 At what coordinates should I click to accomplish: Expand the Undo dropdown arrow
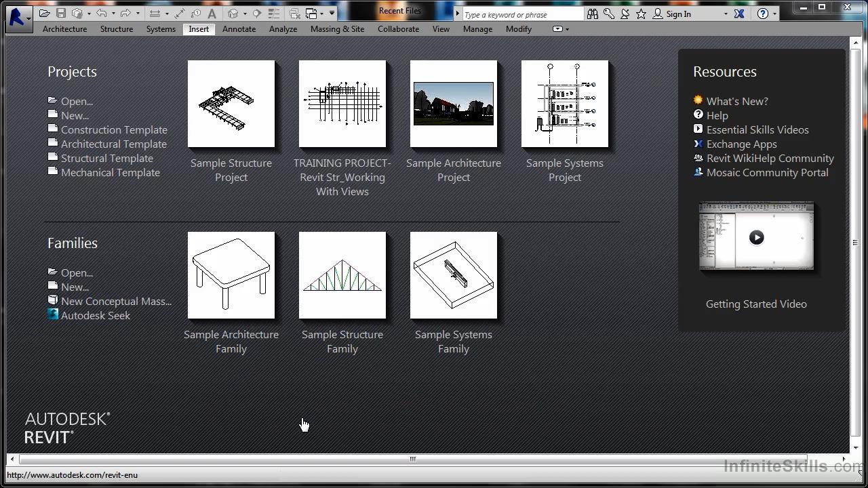point(113,14)
